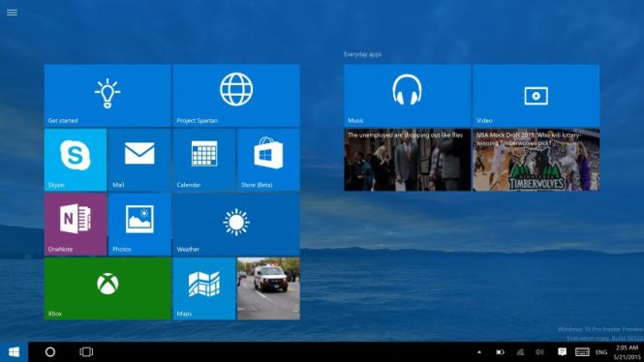This screenshot has width=644, height=362.
Task: Open the Photos tile
Action: click(x=139, y=225)
